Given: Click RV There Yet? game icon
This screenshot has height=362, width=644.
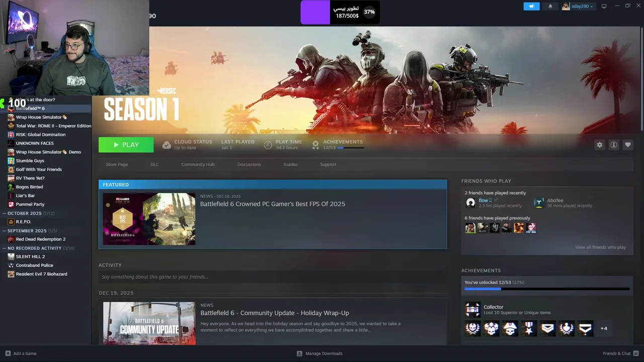Looking at the screenshot, I should (11, 178).
